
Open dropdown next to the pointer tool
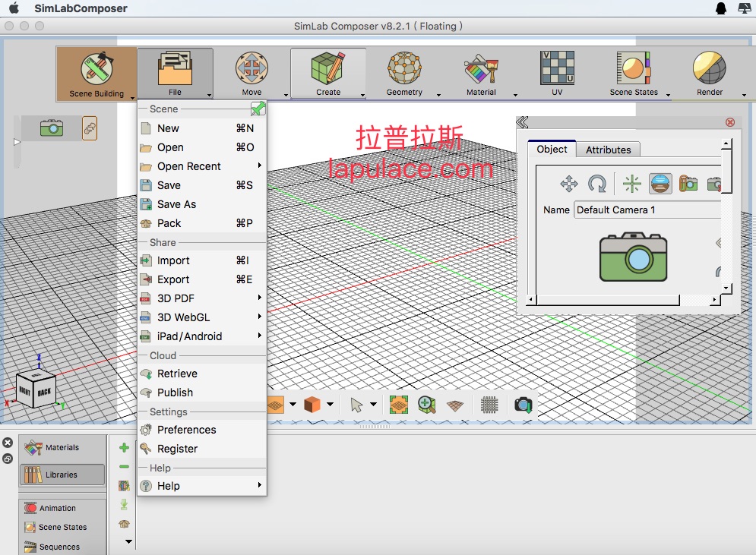tap(374, 404)
